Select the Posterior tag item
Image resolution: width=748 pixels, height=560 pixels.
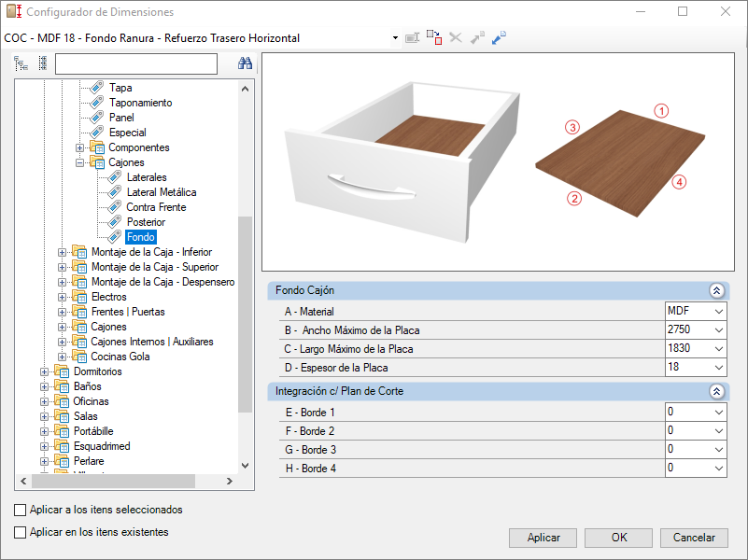click(x=146, y=222)
